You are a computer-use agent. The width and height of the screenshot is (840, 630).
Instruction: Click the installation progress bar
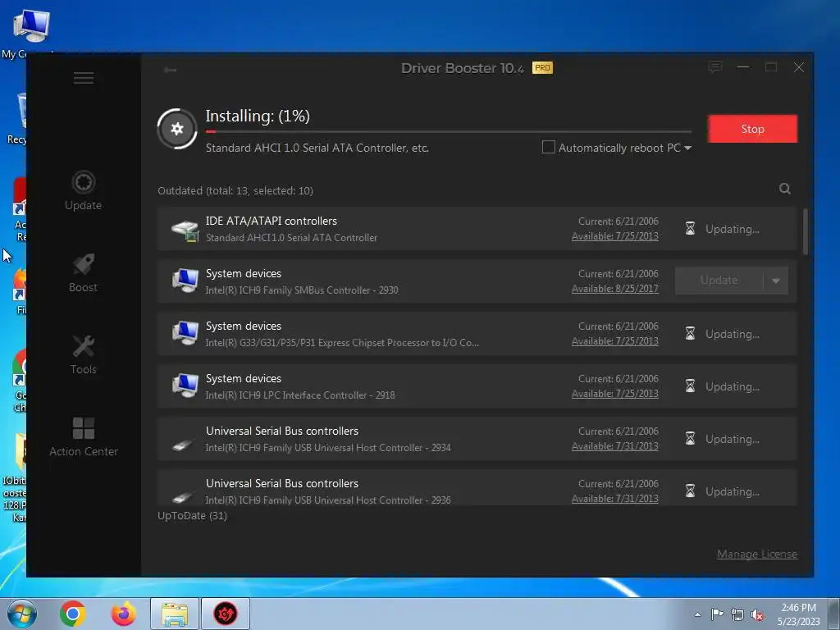click(449, 131)
